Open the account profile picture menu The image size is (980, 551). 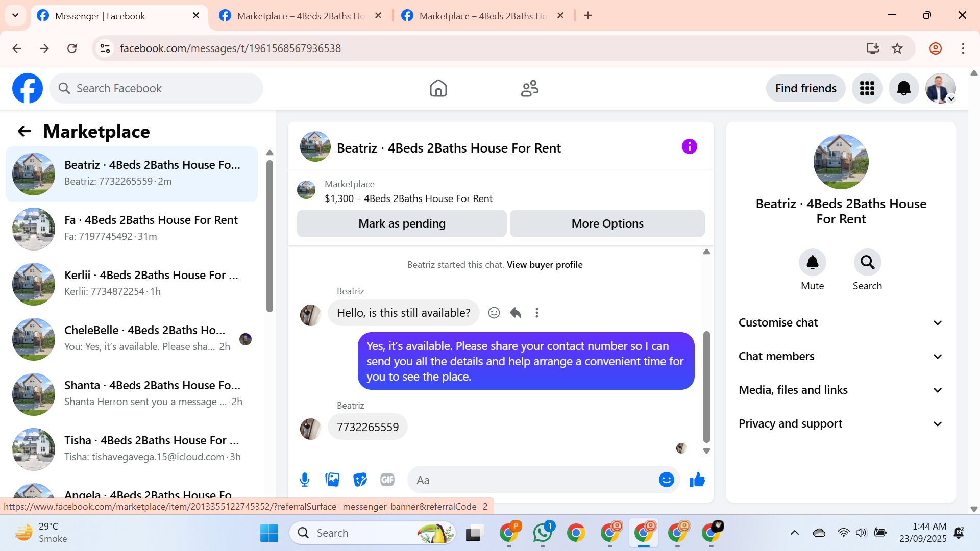(x=940, y=88)
